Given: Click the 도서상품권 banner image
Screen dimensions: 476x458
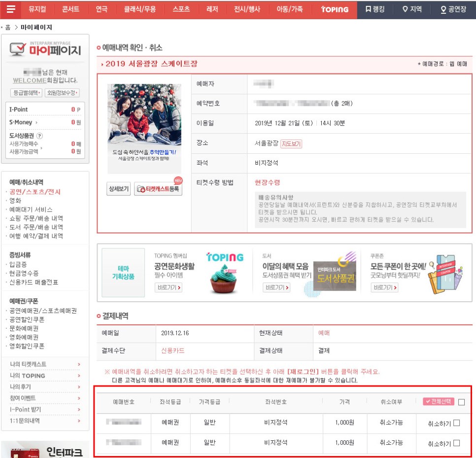Looking at the screenshot, I should 334,276.
